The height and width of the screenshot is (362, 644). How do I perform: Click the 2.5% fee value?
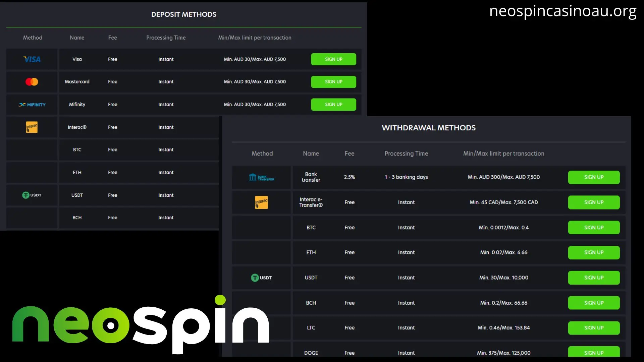pyautogui.click(x=349, y=177)
